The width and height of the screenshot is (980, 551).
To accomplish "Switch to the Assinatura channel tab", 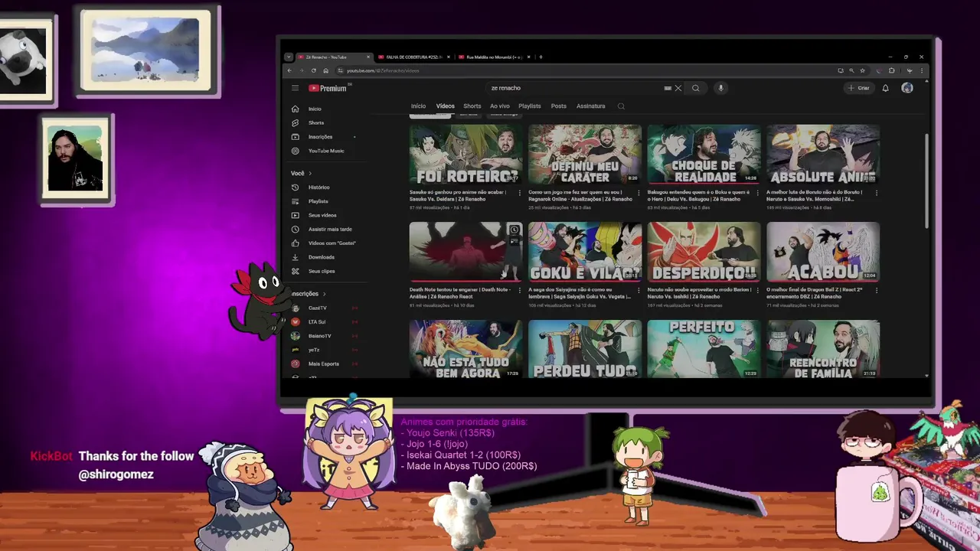I will click(591, 106).
